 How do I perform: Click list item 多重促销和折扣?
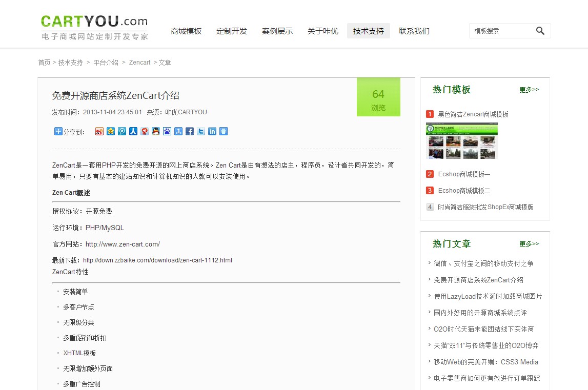point(85,338)
